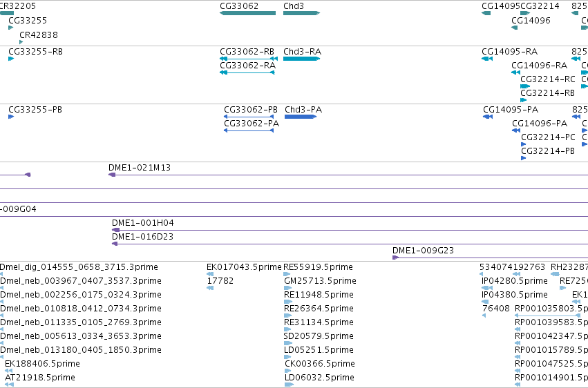Click the CG33255 gene label
This screenshot has height=388, width=588.
tap(28, 20)
